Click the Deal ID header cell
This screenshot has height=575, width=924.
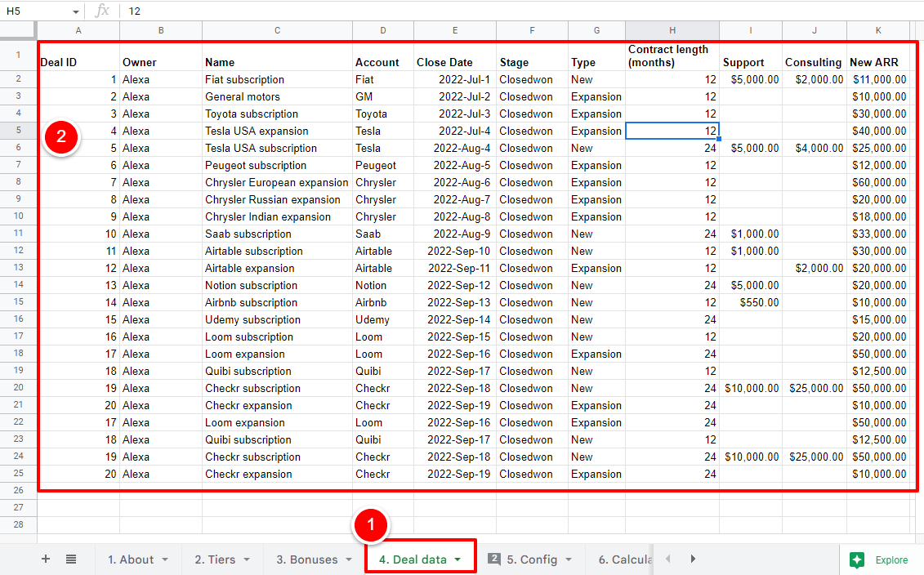[79, 56]
